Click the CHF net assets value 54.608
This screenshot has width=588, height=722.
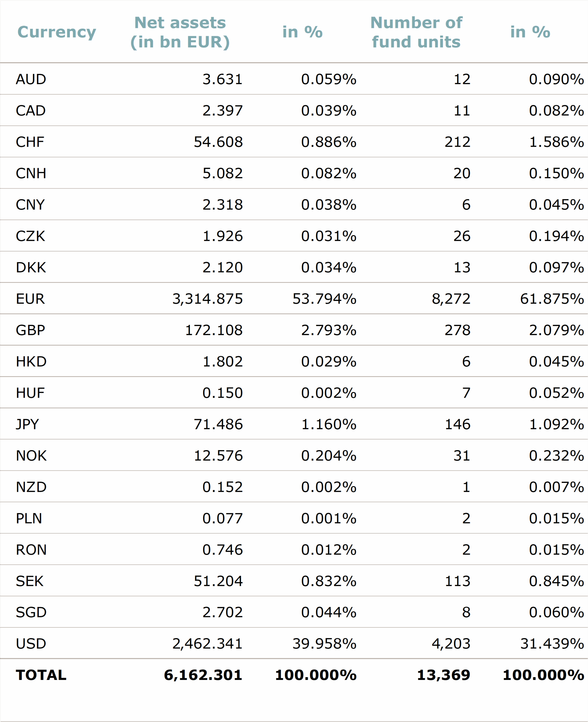tap(218, 142)
